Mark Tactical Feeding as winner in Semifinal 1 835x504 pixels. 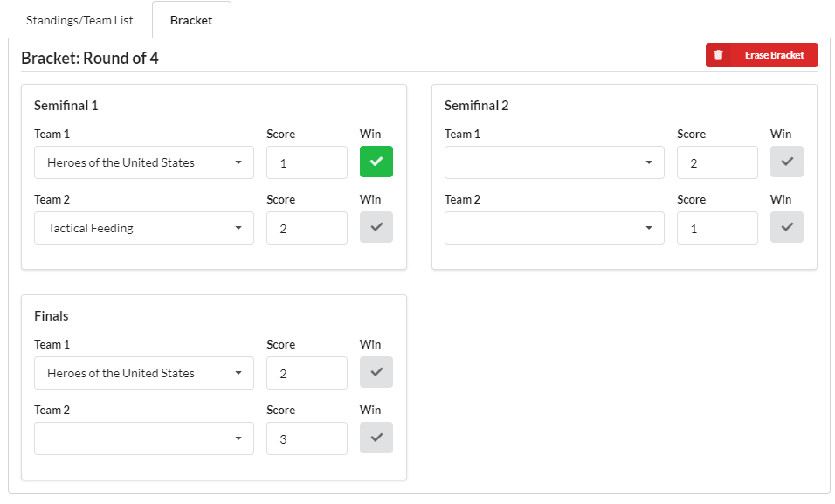(x=376, y=227)
